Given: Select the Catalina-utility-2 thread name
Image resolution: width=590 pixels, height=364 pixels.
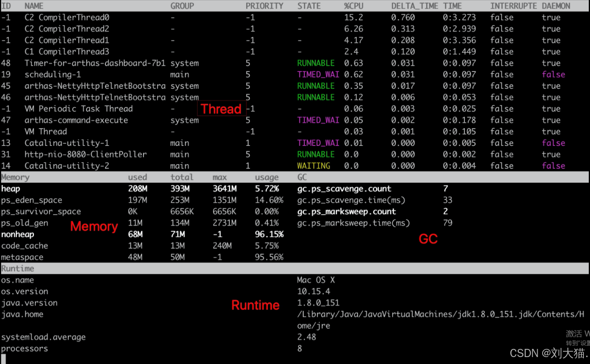Looking at the screenshot, I should pos(67,166).
